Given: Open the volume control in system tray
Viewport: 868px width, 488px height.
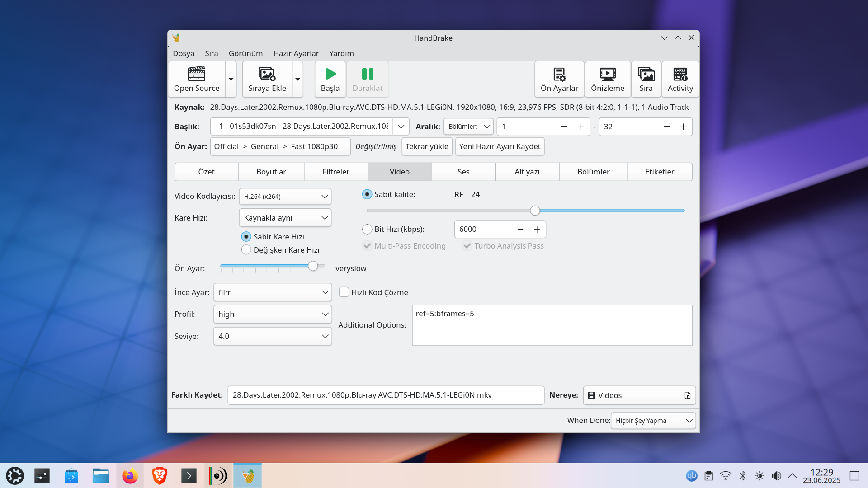Looking at the screenshot, I should tap(776, 476).
